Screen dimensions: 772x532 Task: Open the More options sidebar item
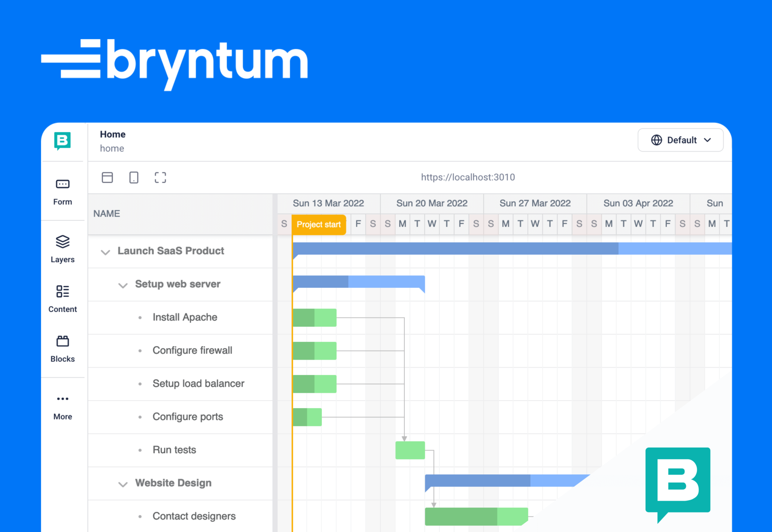62,404
